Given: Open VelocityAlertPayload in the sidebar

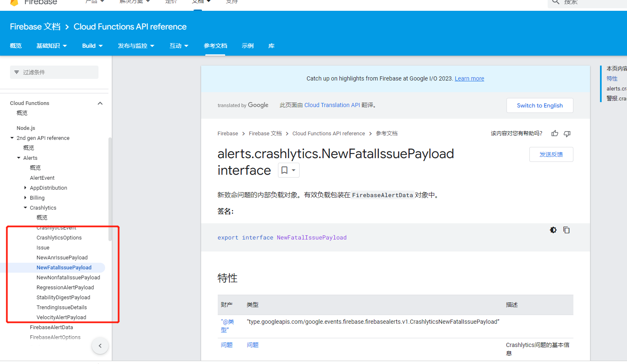Looking at the screenshot, I should 61,317.
